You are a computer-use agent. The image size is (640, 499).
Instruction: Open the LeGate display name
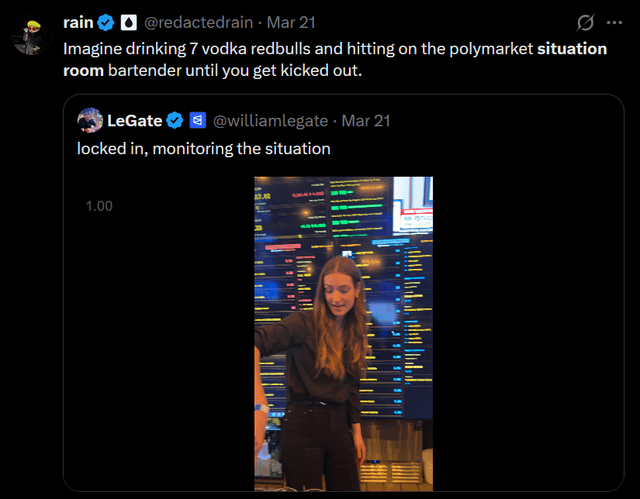click(x=135, y=120)
